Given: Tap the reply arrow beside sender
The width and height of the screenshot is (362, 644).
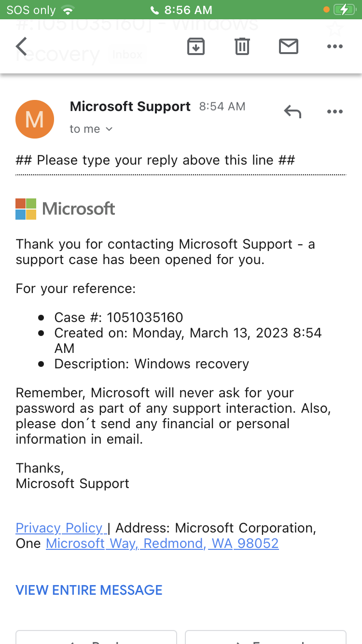Looking at the screenshot, I should (292, 112).
